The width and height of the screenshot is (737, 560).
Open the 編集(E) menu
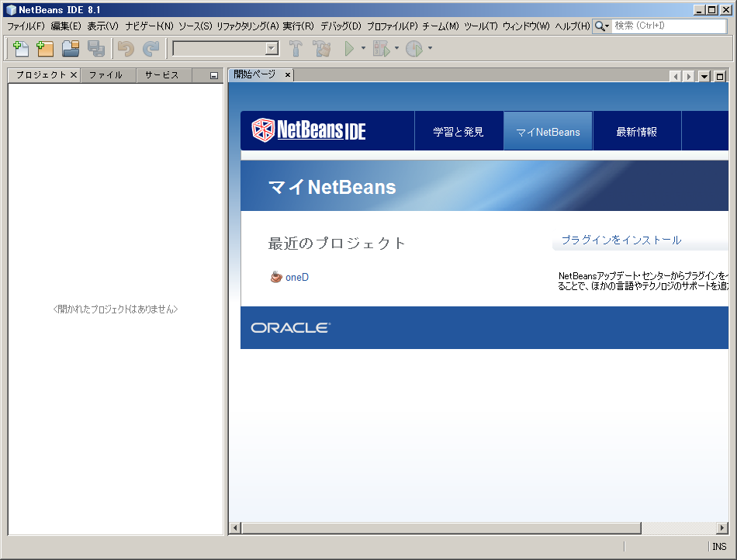point(66,26)
